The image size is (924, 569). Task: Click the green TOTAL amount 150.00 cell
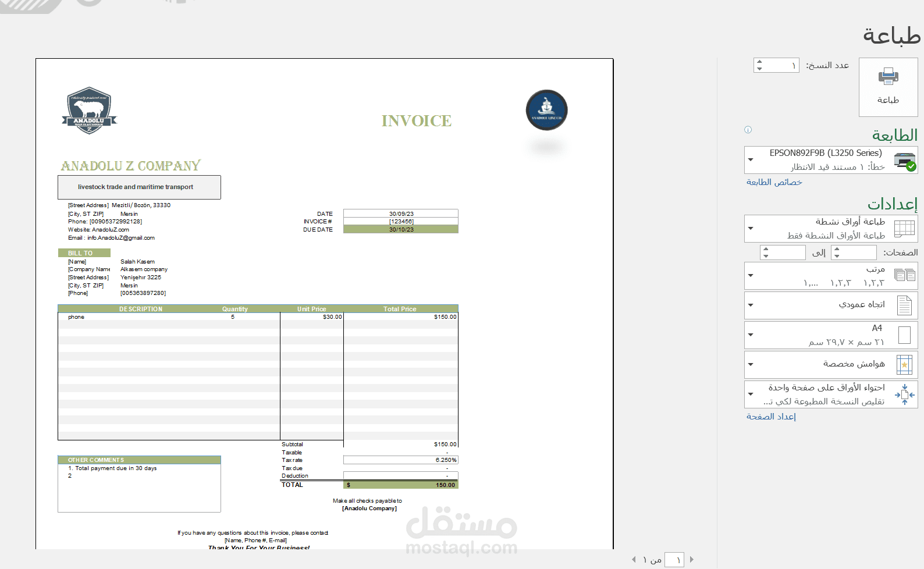(x=401, y=485)
